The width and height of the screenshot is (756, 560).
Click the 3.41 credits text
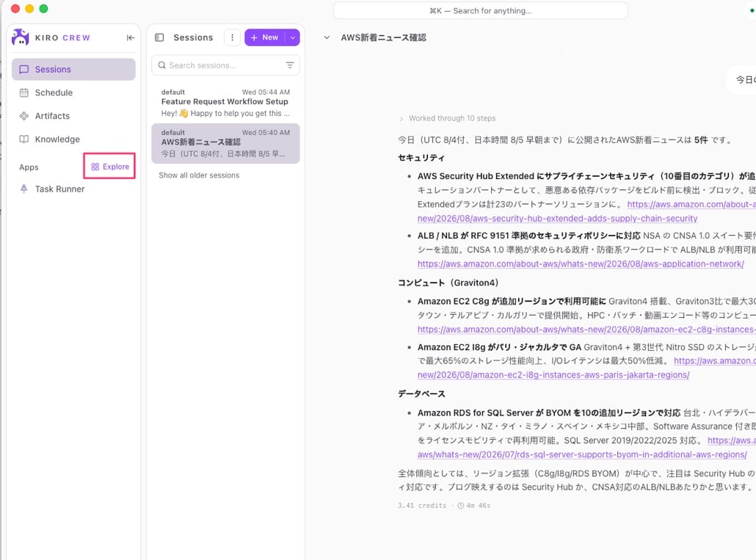(422, 506)
